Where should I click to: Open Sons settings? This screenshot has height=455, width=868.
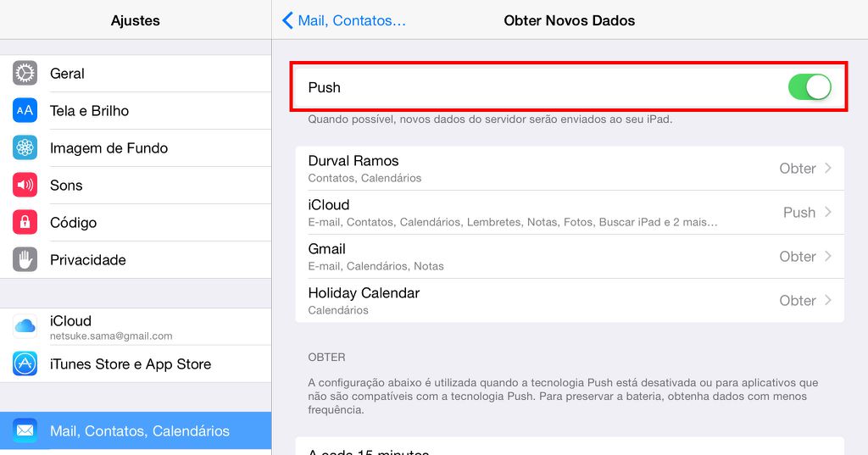click(136, 185)
